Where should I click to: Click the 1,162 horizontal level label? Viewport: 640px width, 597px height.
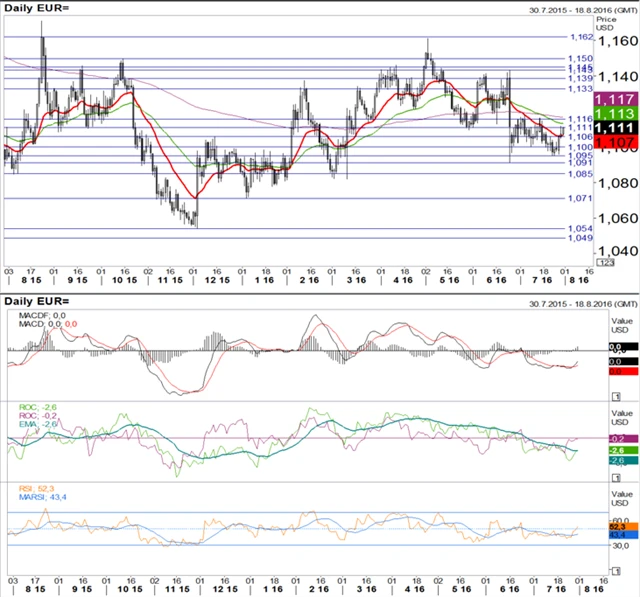tap(581, 37)
